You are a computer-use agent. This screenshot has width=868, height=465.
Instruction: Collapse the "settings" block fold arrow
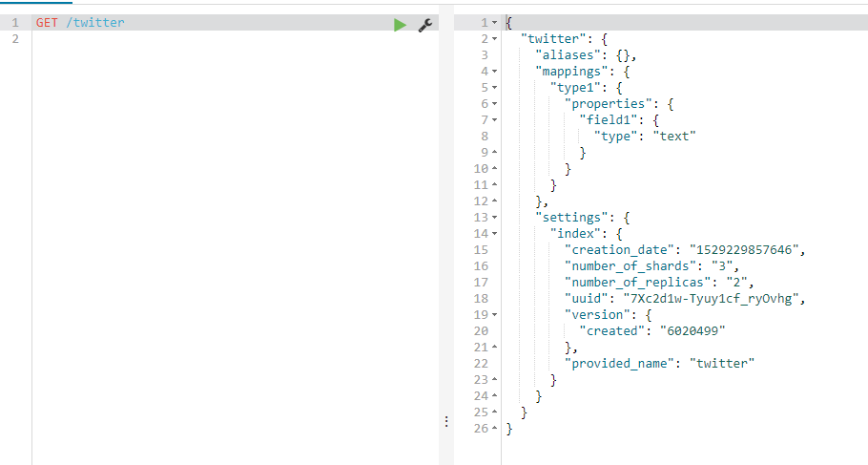(495, 218)
